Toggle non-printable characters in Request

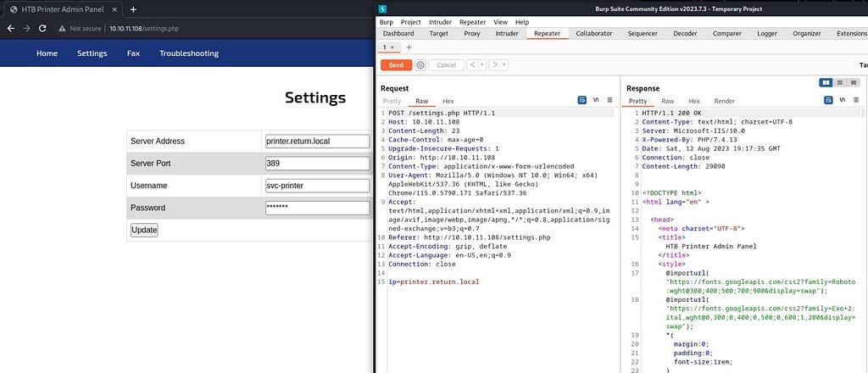[596, 100]
